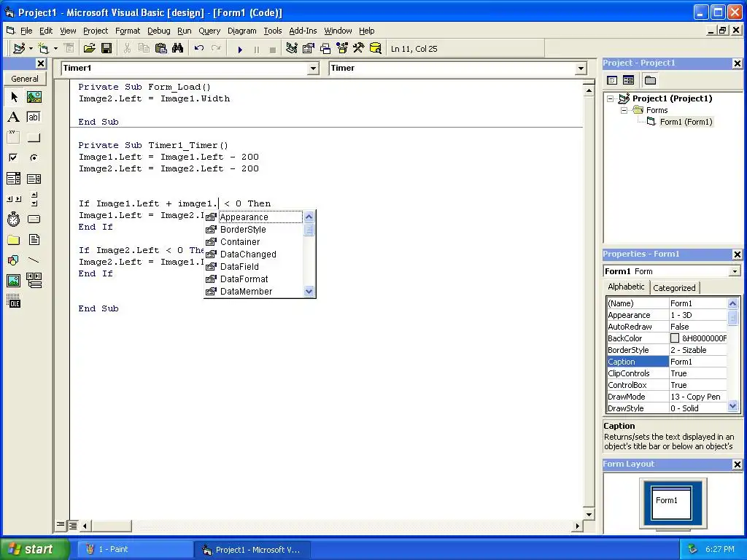The height and width of the screenshot is (560, 747).
Task: Open Object Browser from toolbar
Action: pos(342,49)
